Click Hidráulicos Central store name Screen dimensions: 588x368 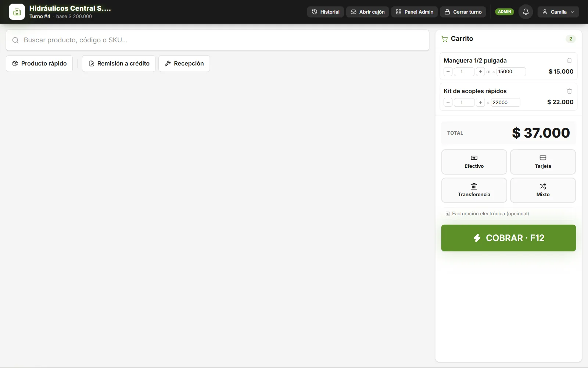[70, 8]
